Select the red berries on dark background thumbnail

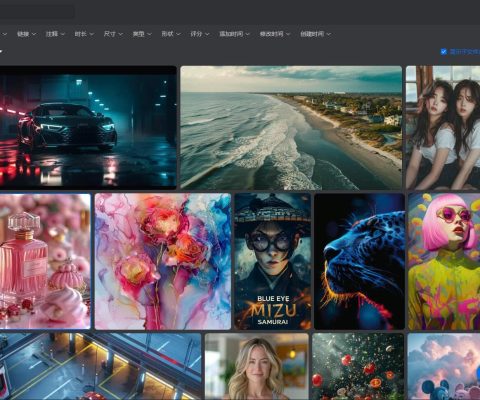click(x=358, y=366)
